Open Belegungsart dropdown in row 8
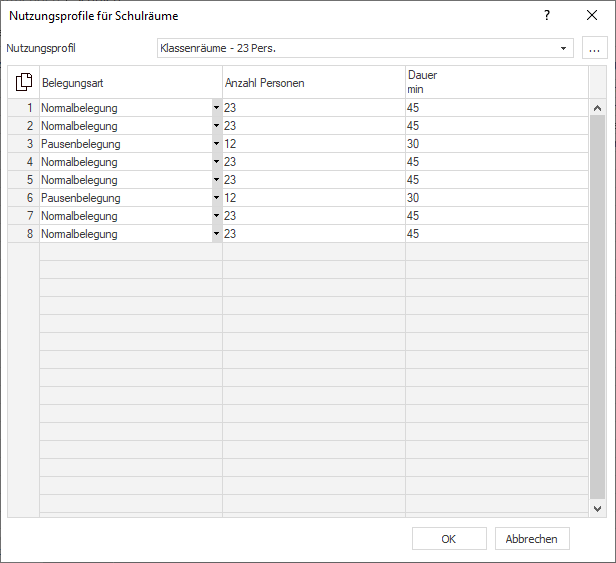Viewport: 616px width, 563px height. coord(216,234)
